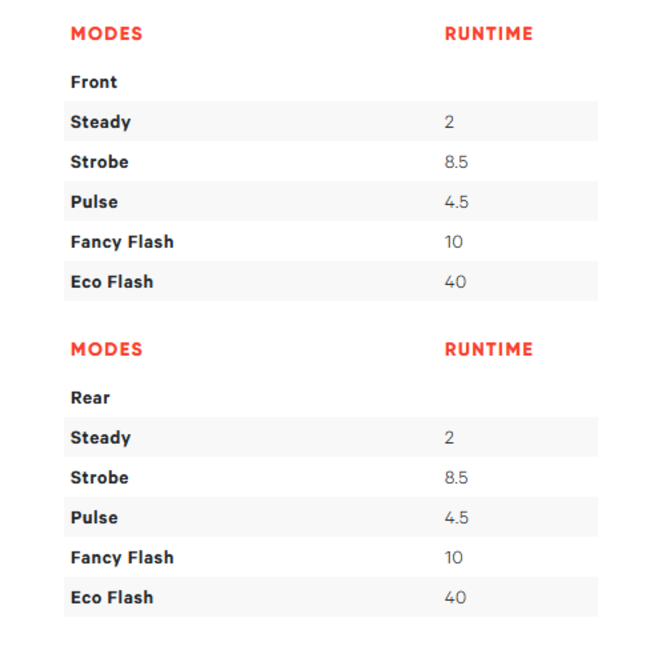Click Eco Flash in the Rear table
The width and height of the screenshot is (650, 650).
tap(112, 598)
